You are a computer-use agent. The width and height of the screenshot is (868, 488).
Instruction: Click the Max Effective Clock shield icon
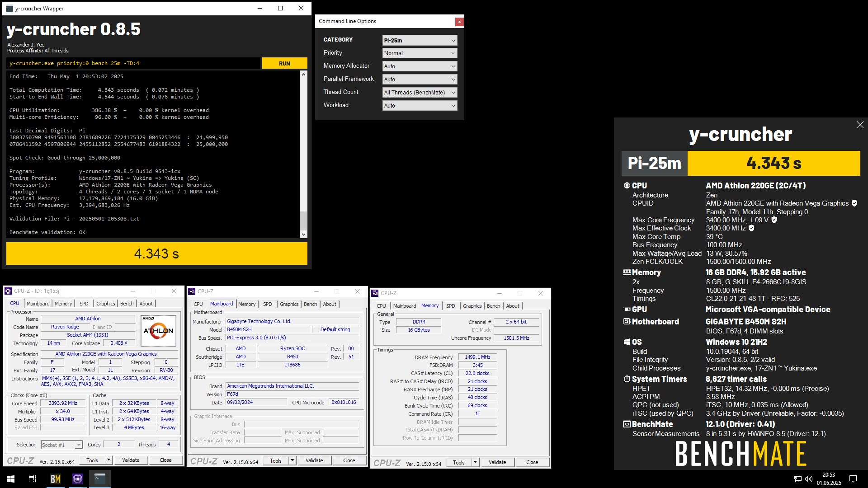coord(751,228)
